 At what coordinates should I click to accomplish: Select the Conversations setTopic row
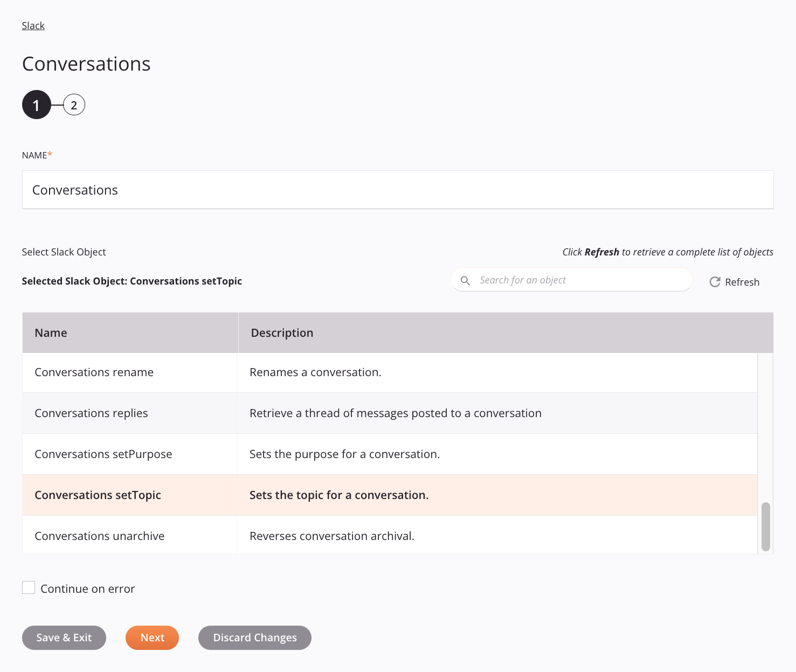[390, 495]
